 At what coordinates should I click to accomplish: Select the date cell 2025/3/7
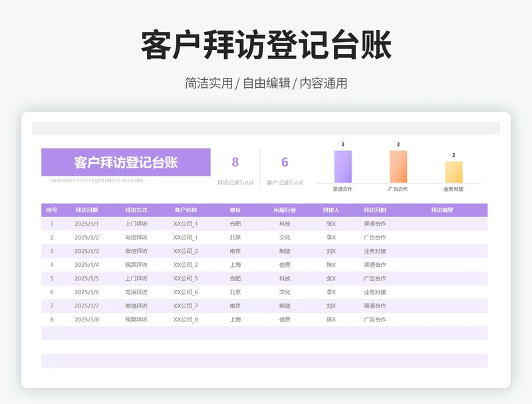coord(86,306)
